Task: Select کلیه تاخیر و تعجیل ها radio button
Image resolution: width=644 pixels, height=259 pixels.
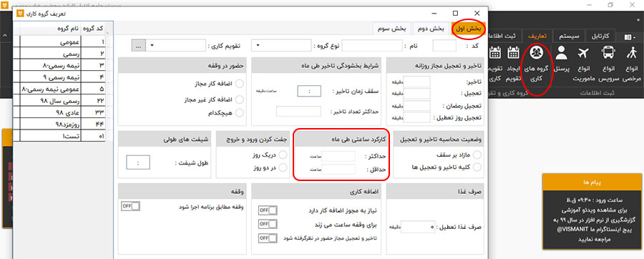Action: (x=477, y=167)
